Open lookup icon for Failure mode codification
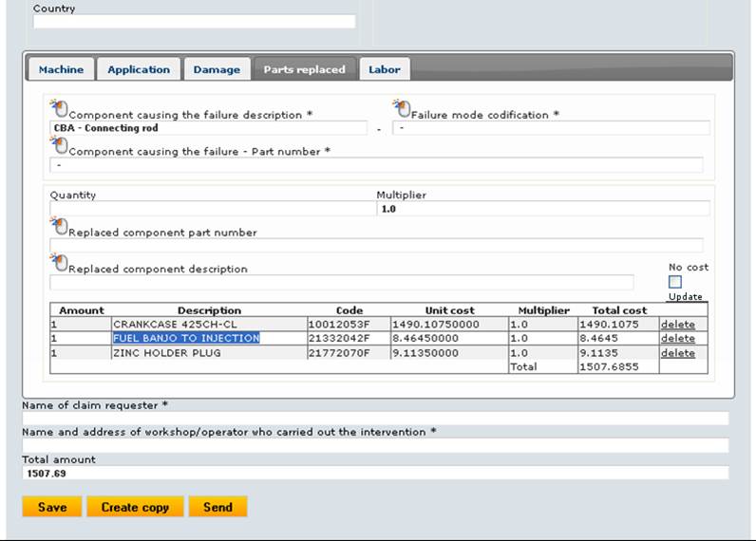This screenshot has height=541, width=756. 401,108
